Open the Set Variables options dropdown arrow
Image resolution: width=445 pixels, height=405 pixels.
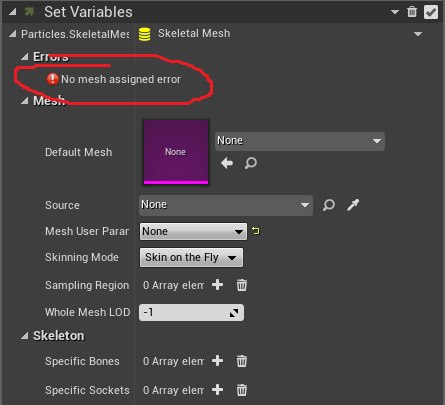[x=395, y=12]
